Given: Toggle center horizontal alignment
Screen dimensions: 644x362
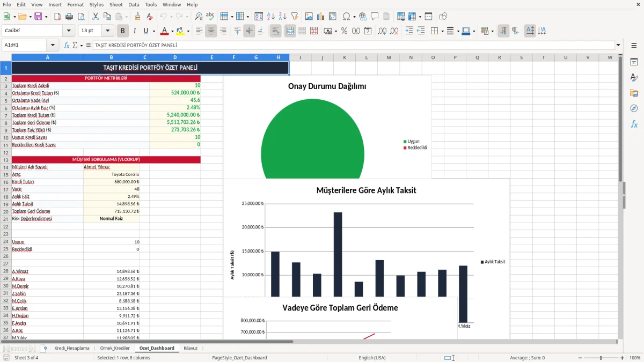Looking at the screenshot, I should pyautogui.click(x=211, y=31).
